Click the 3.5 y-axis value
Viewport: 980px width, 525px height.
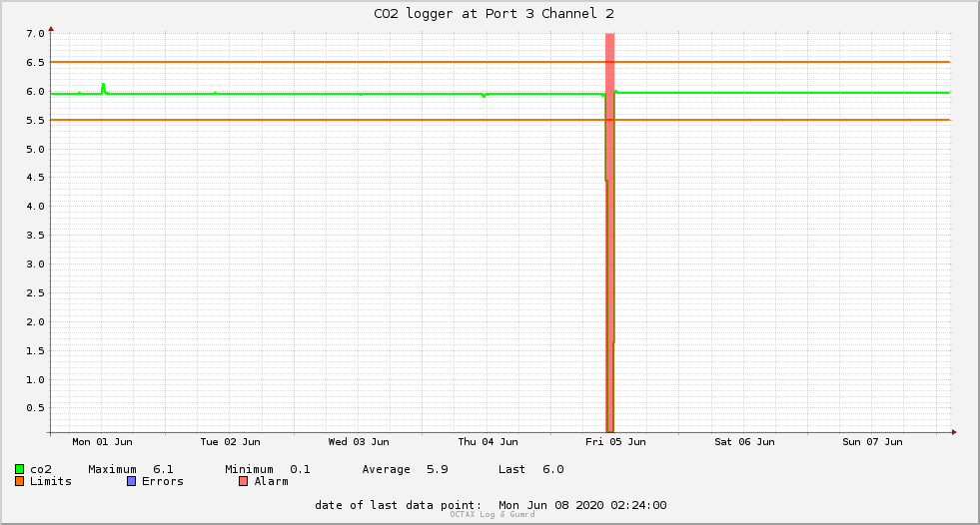pos(36,236)
